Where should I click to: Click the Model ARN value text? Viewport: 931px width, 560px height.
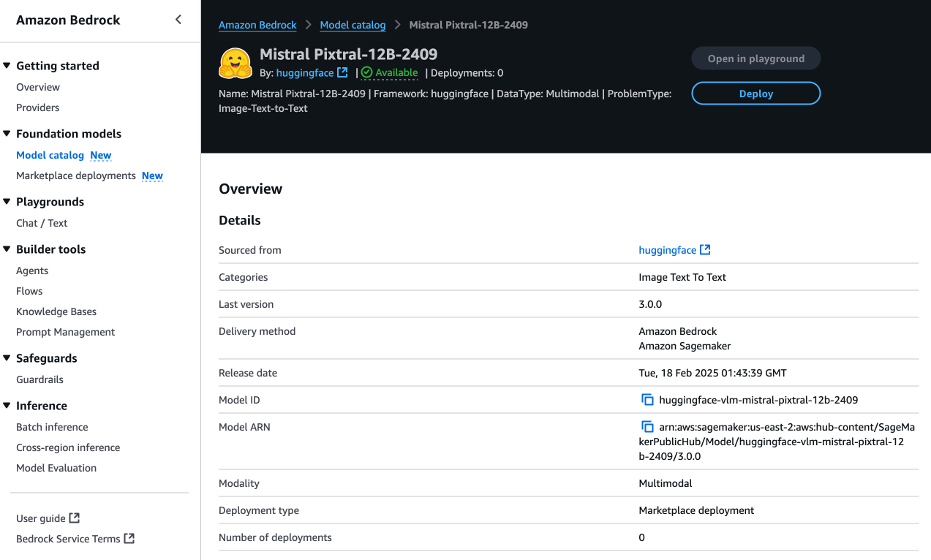point(777,442)
